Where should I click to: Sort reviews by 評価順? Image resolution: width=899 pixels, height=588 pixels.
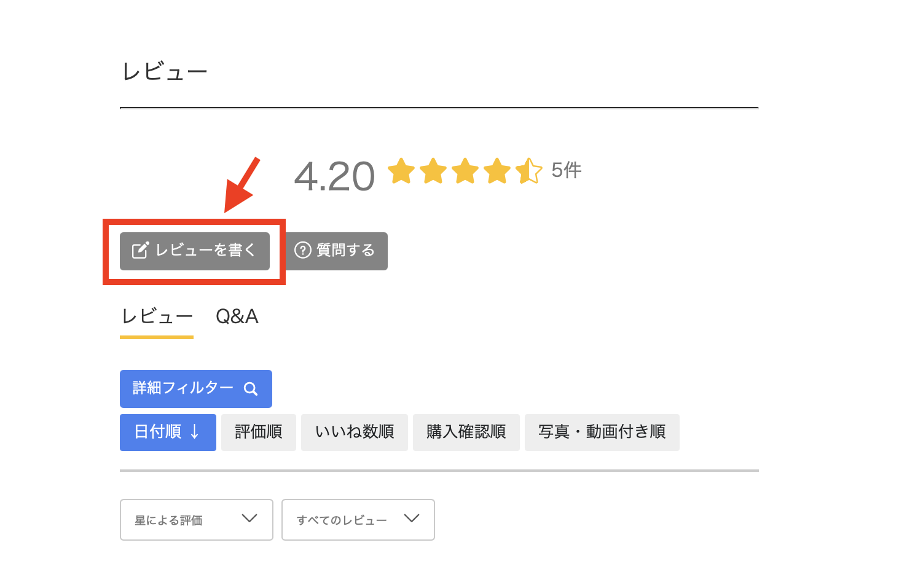tap(258, 432)
